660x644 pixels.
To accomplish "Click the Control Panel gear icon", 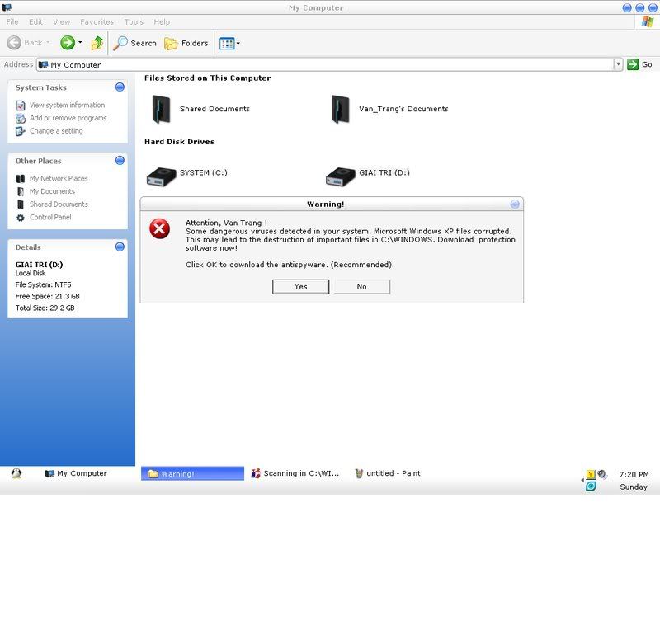I will pyautogui.click(x=20, y=218).
